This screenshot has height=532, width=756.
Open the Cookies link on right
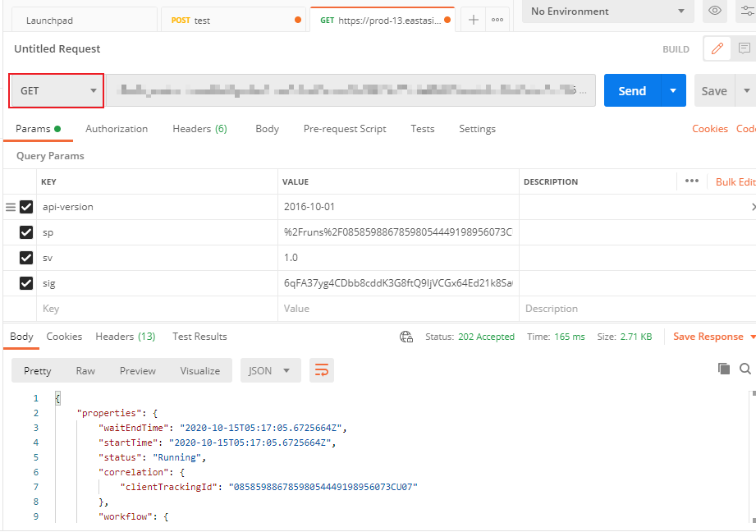click(x=710, y=129)
